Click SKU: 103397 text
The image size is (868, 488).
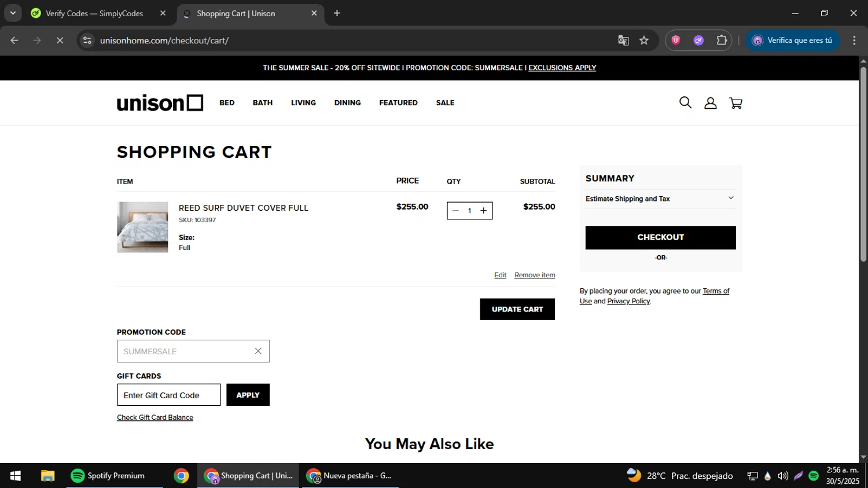coord(197,220)
